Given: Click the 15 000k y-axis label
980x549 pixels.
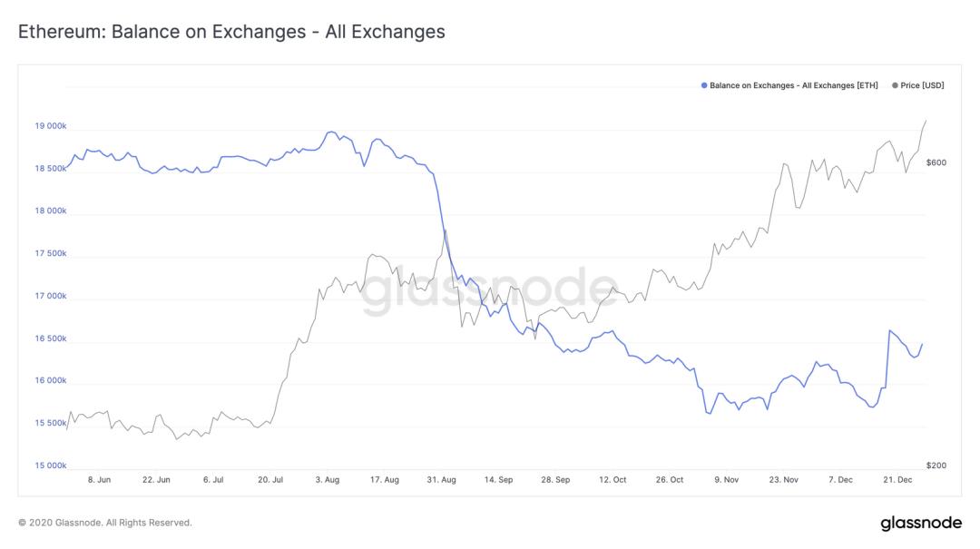Looking at the screenshot, I should click(51, 466).
